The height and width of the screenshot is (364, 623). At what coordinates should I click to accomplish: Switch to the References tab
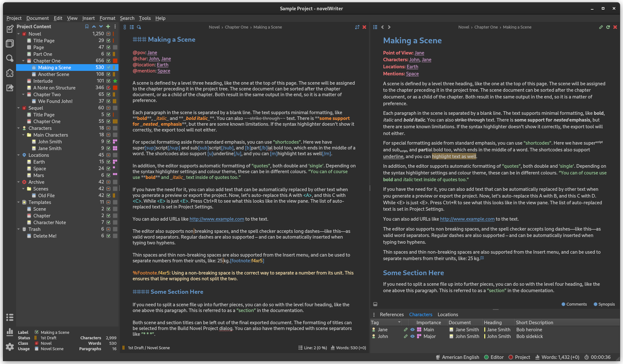391,315
